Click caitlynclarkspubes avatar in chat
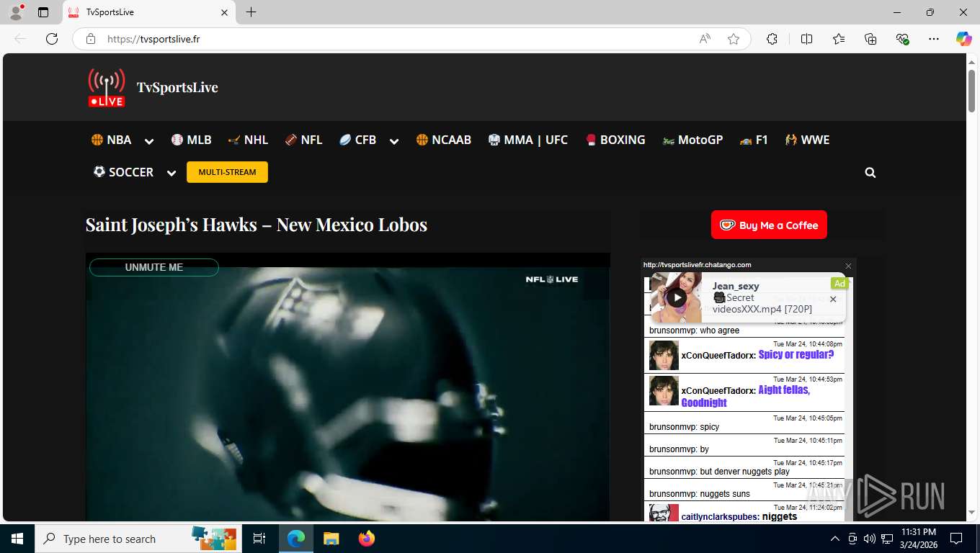 pos(664,513)
